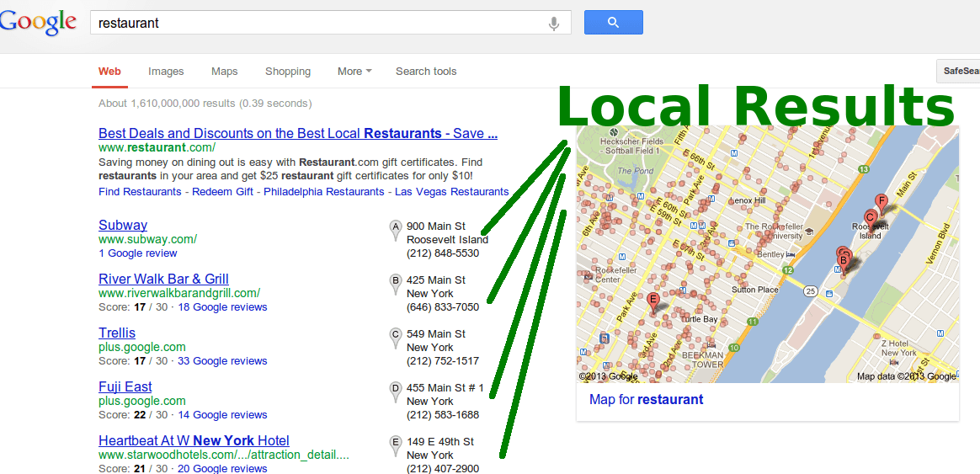Click 1 Google review for Subway

click(137, 253)
